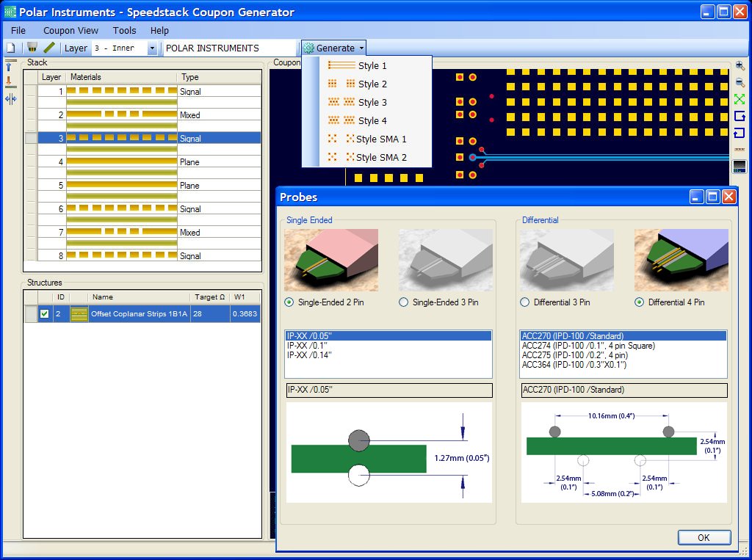Expand the Generate dropdown arrow

(x=361, y=48)
